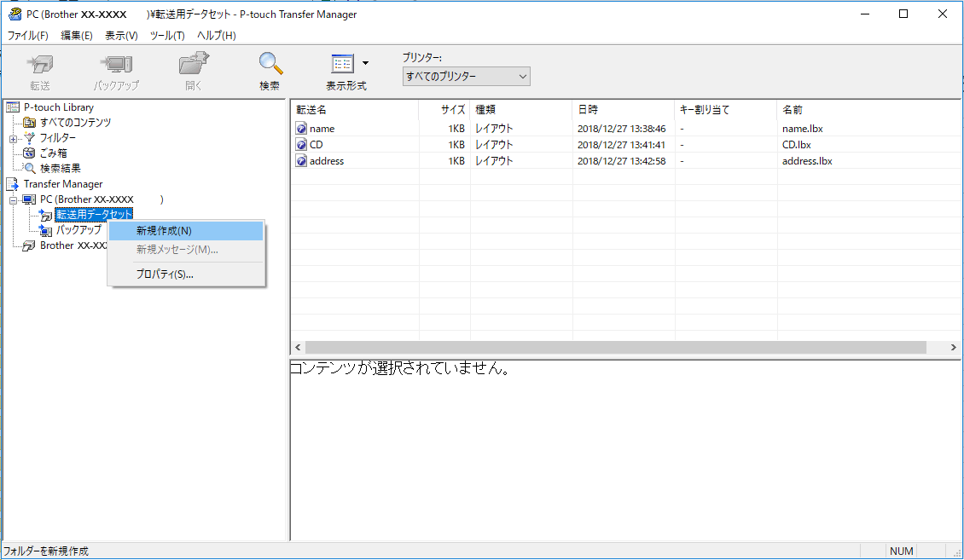Click the address.lbx filename cell
The width and height of the screenshot is (964, 560).
807,161
